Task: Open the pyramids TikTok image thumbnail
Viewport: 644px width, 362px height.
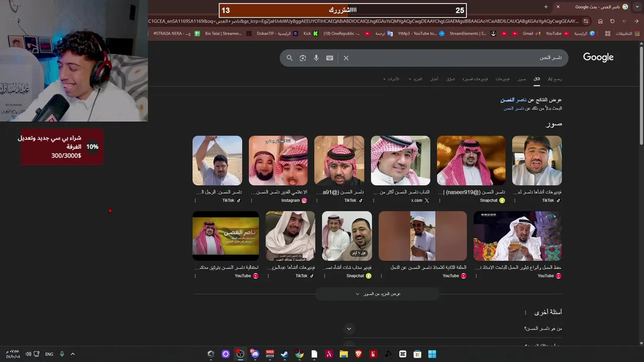Action: pyautogui.click(x=217, y=160)
